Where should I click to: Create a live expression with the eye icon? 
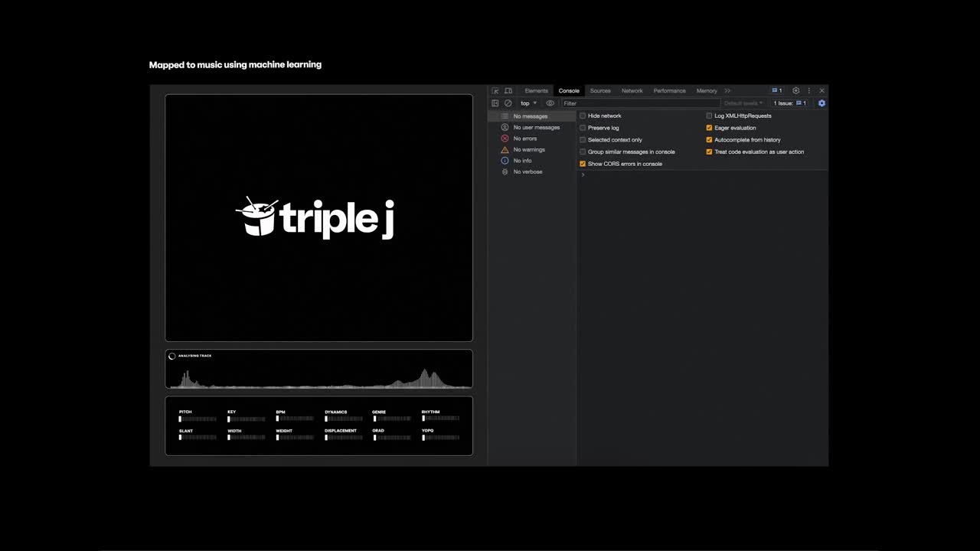[550, 103]
